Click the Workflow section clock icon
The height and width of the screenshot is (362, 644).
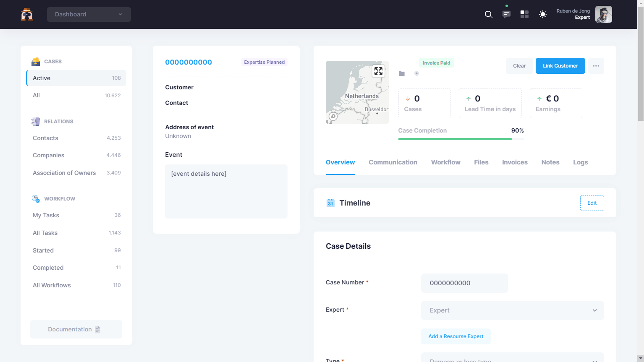click(x=36, y=199)
